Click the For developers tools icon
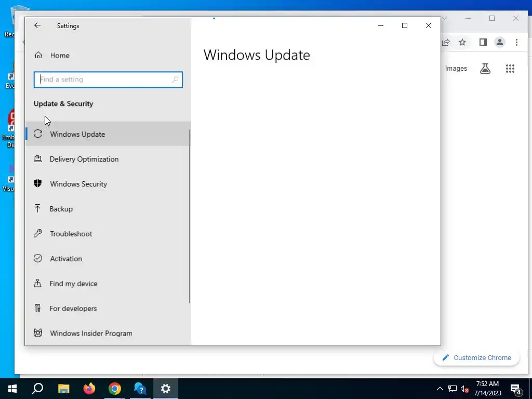Screen dimensions: 532x399 (37, 308)
